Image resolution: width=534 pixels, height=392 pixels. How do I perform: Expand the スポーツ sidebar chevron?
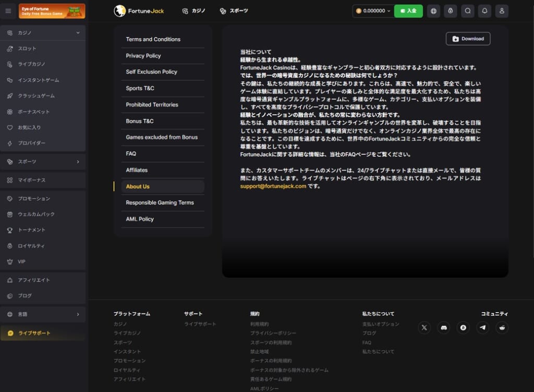click(78, 162)
